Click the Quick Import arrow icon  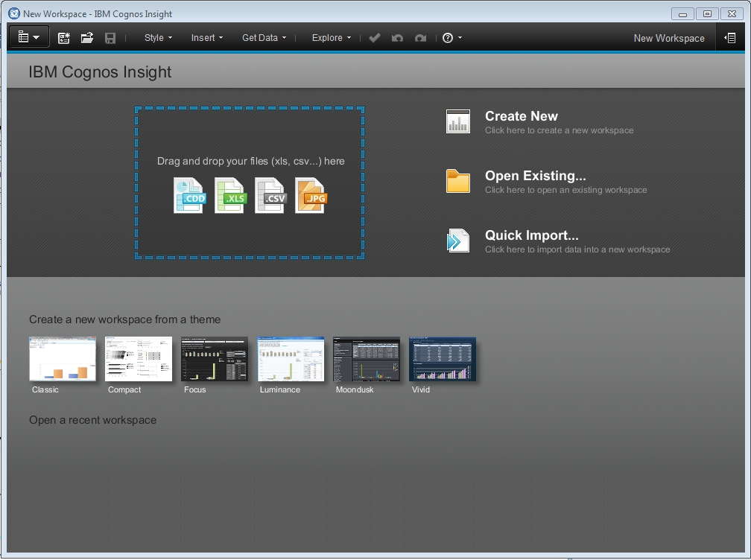tap(458, 241)
